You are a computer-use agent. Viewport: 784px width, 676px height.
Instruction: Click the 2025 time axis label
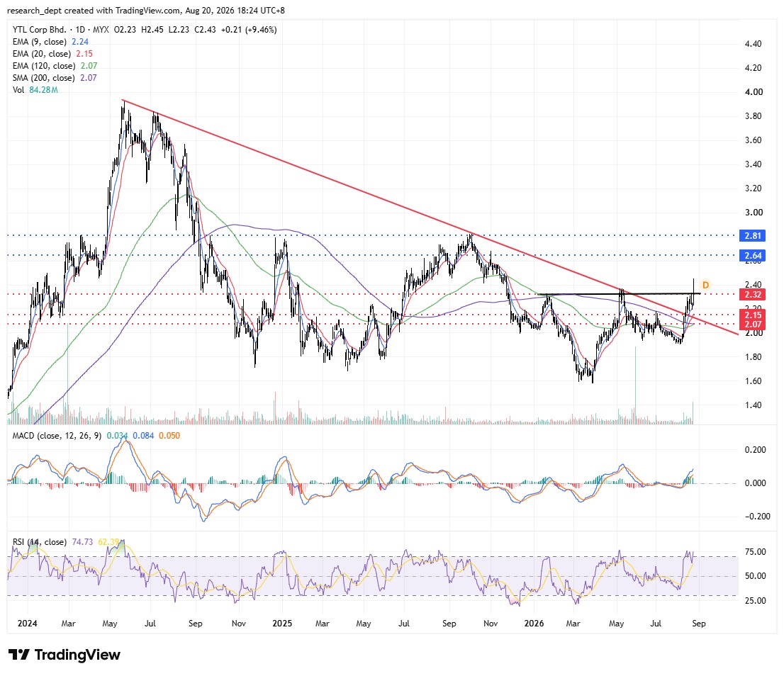click(282, 624)
